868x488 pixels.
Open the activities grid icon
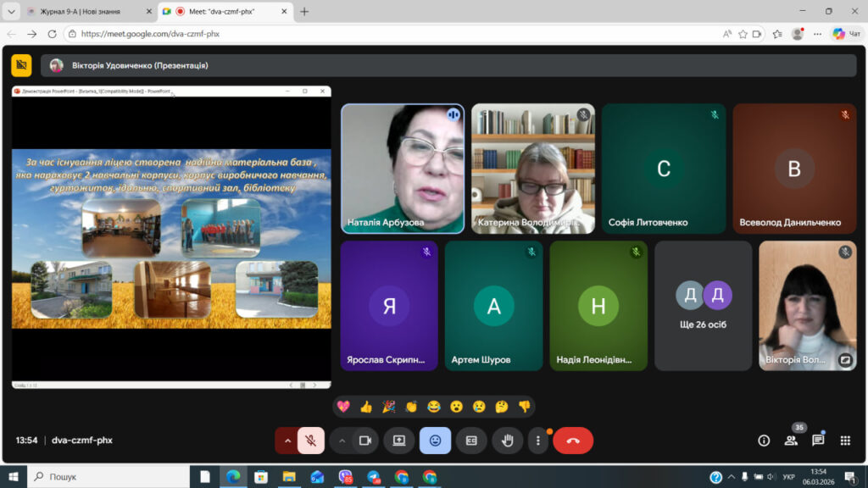coord(845,441)
